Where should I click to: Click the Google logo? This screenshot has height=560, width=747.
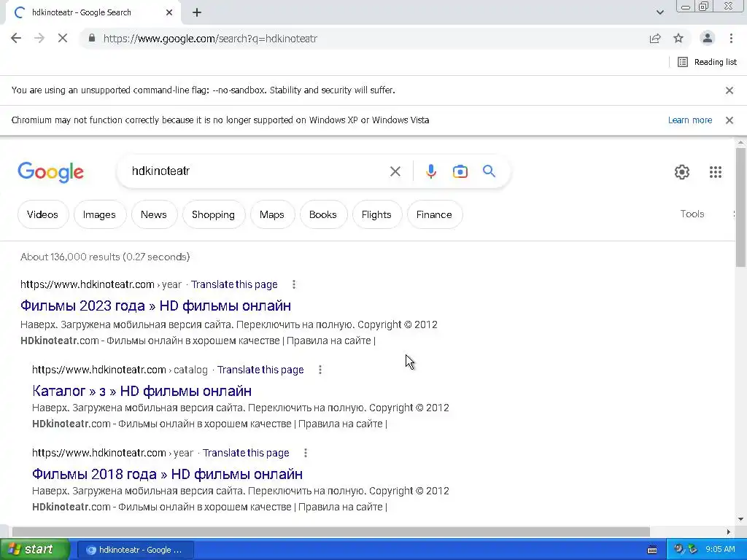(50, 172)
